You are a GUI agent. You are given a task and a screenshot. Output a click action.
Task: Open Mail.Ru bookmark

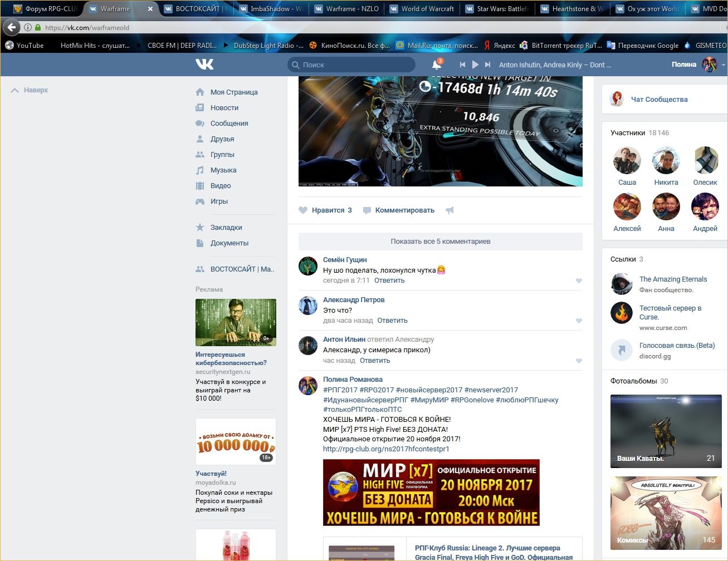click(437, 46)
